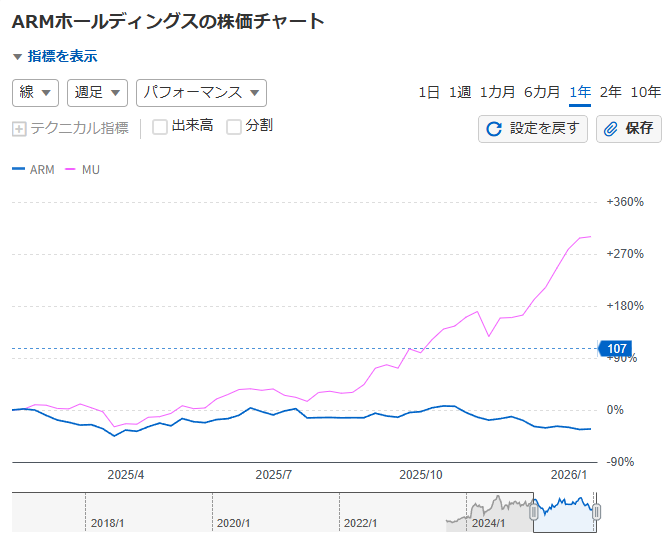Image resolution: width=668 pixels, height=545 pixels.
Task: Open テクニカル指標 settings
Action: pos(79,128)
